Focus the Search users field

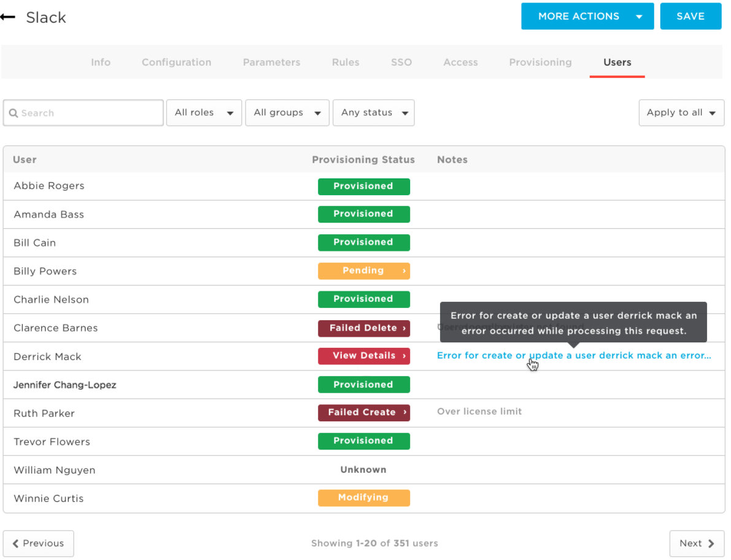coord(83,113)
